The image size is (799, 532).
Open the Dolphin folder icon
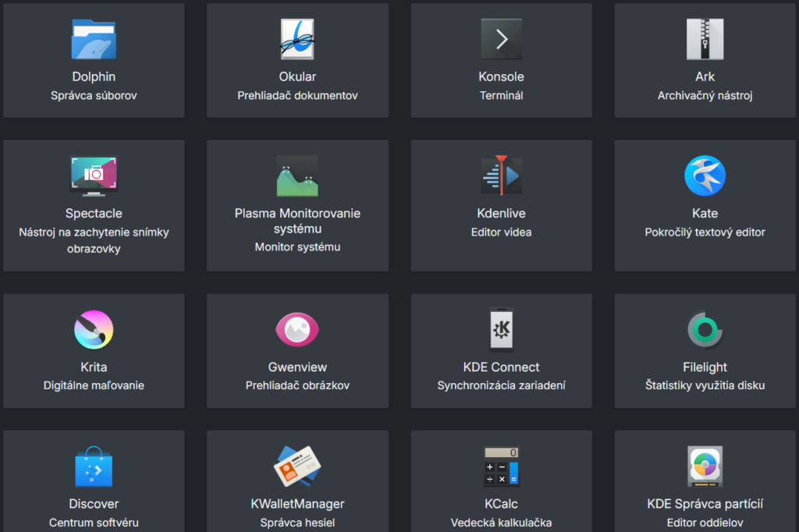tap(94, 39)
